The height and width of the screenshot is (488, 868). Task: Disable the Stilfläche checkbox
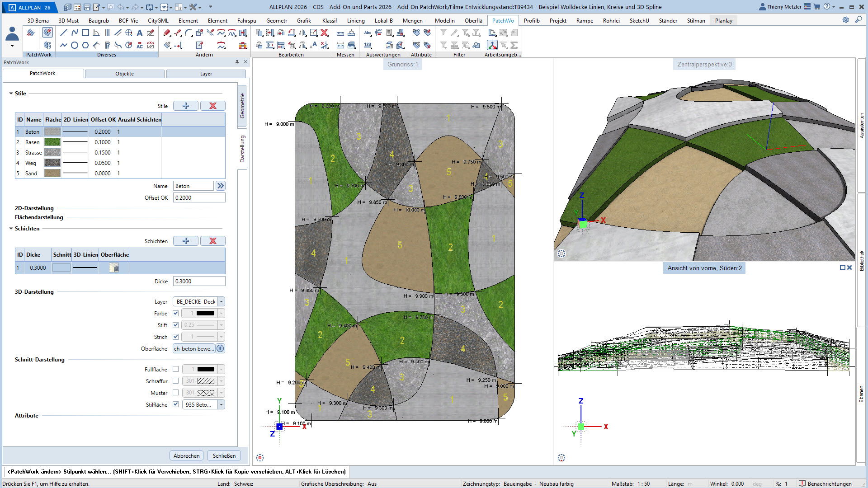(176, 404)
